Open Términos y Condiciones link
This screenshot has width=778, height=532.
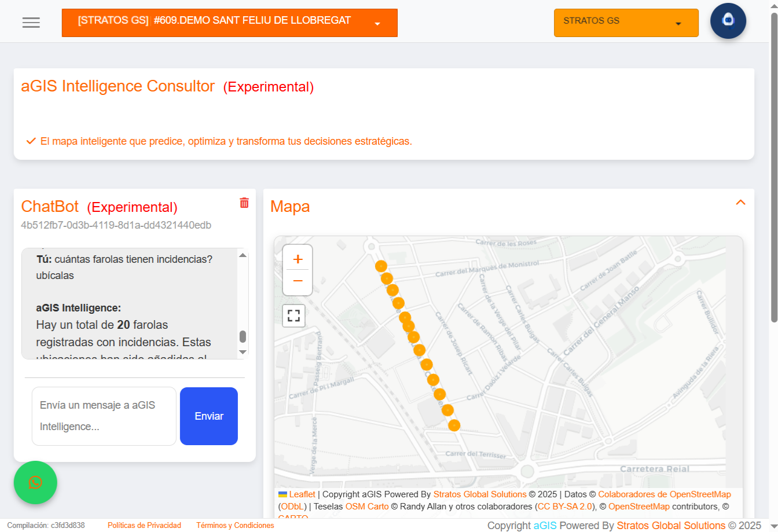(235, 526)
